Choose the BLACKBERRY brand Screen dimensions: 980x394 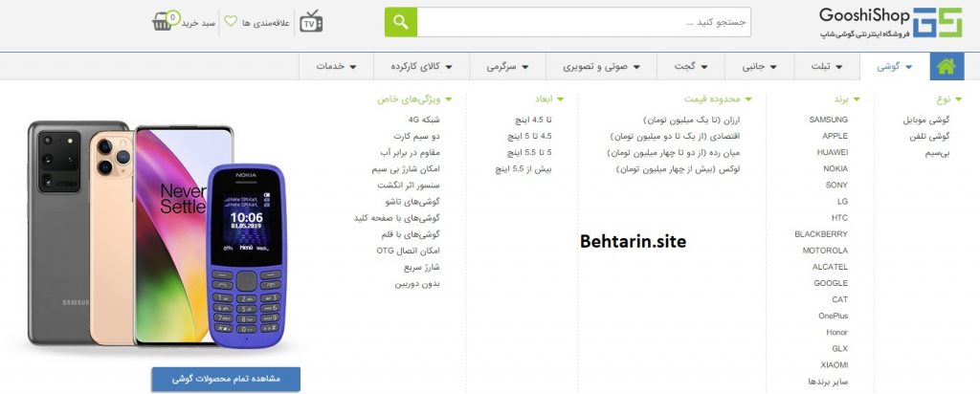[821, 234]
